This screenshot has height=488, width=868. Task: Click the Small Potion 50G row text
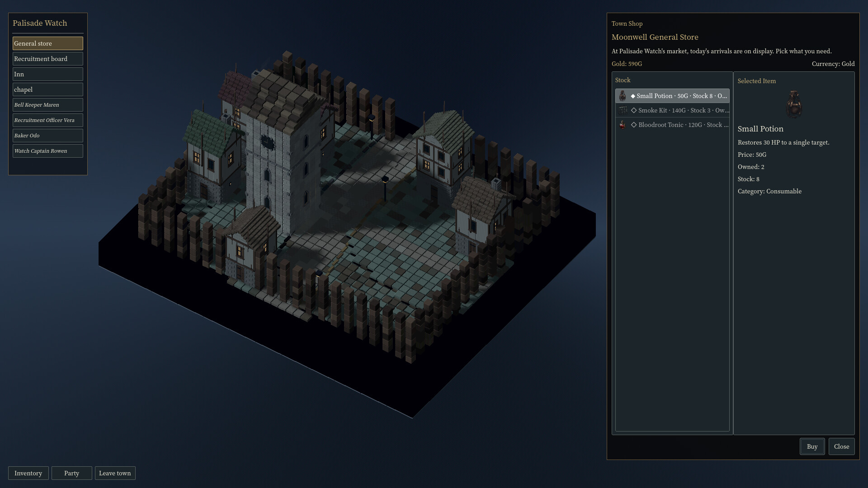point(682,96)
